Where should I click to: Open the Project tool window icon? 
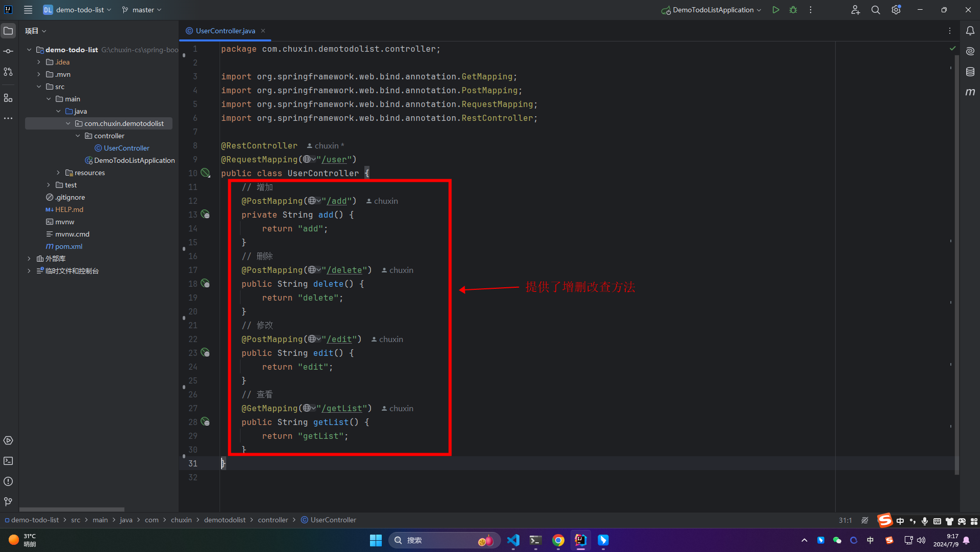(x=8, y=31)
